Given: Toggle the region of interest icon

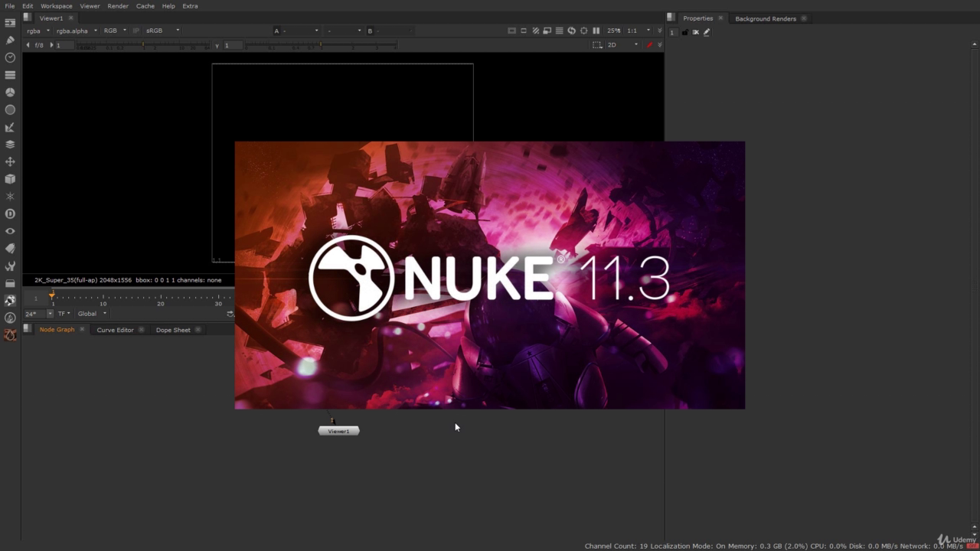Looking at the screenshot, I should 597,45.
